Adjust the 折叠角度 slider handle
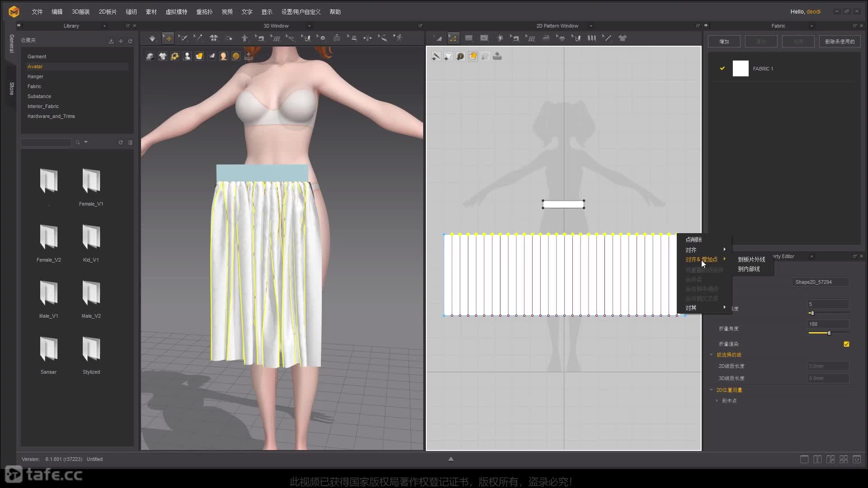This screenshot has height=488, width=868. click(x=829, y=333)
